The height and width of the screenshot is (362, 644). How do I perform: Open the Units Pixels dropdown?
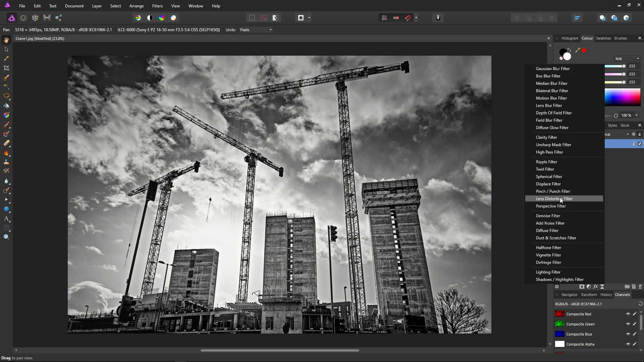256,30
